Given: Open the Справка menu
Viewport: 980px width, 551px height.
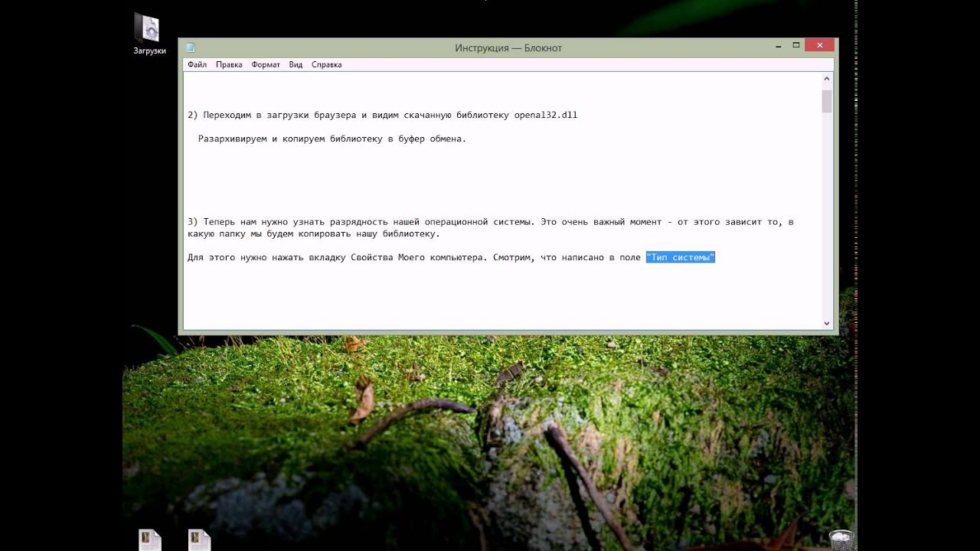Looking at the screenshot, I should coord(327,65).
